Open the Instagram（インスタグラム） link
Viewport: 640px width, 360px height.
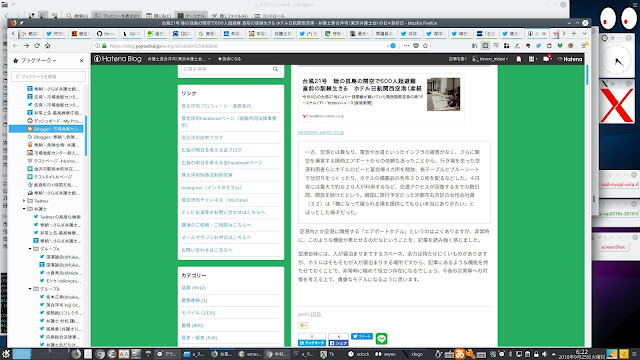[211, 188]
